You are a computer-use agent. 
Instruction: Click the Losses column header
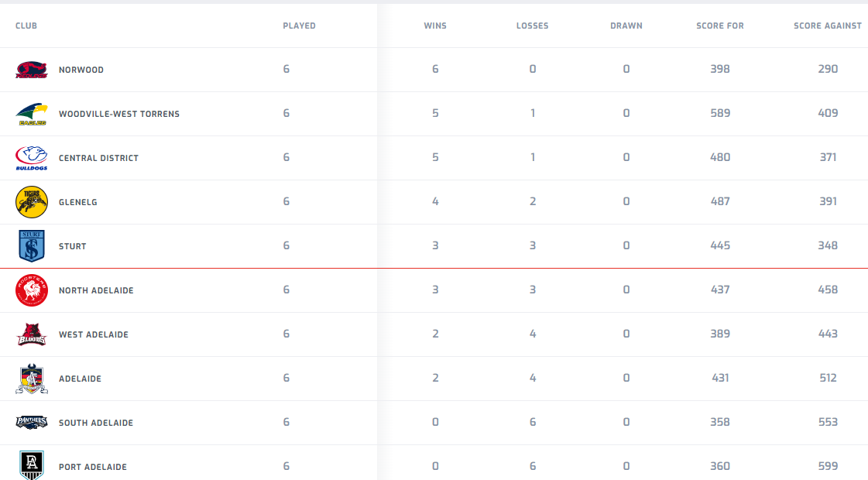pyautogui.click(x=532, y=26)
